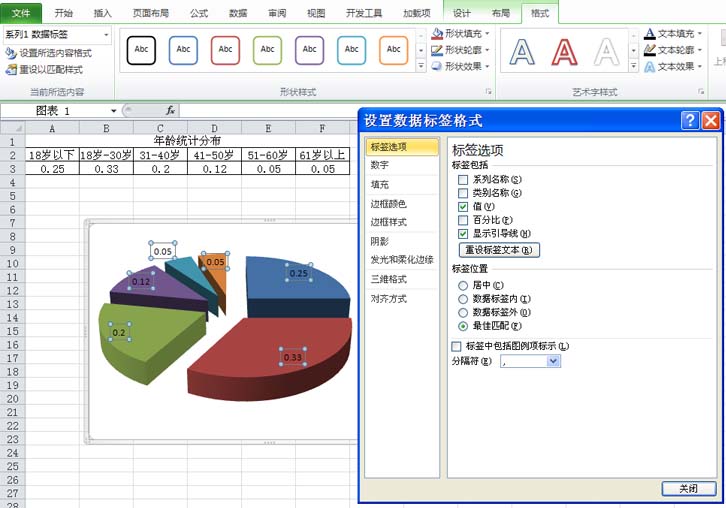Apply the orange outlined Abc shape style
This screenshot has width=726, height=508.
(394, 50)
